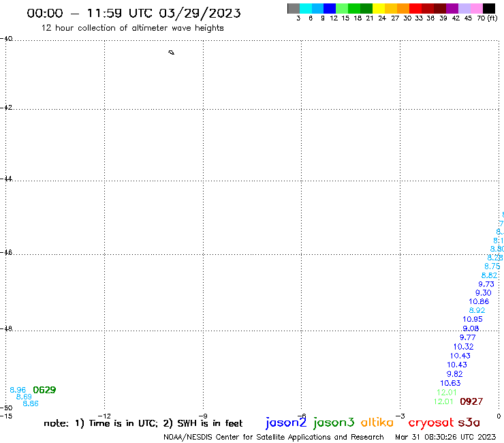Click the Mar 31 08:30:26 UTC timestamp
This screenshot has width=504, height=443.
pyautogui.click(x=445, y=437)
